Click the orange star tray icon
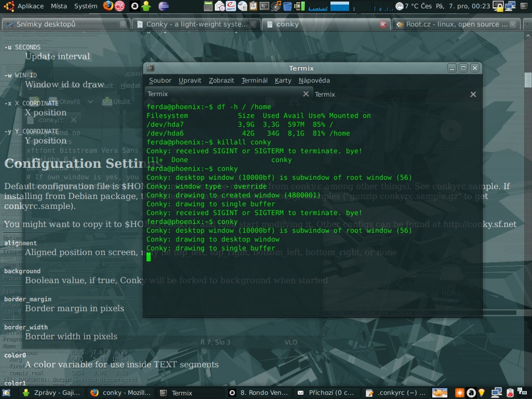 coord(459,393)
